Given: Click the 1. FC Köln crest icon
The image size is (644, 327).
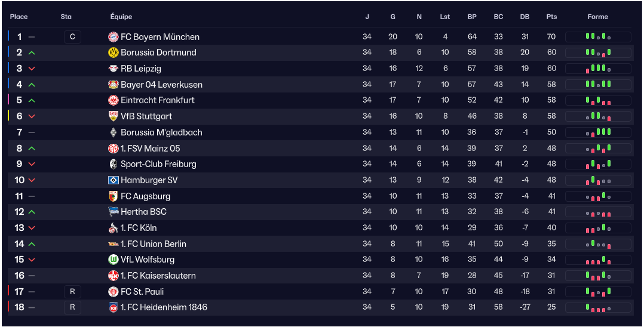Looking at the screenshot, I should point(114,228).
